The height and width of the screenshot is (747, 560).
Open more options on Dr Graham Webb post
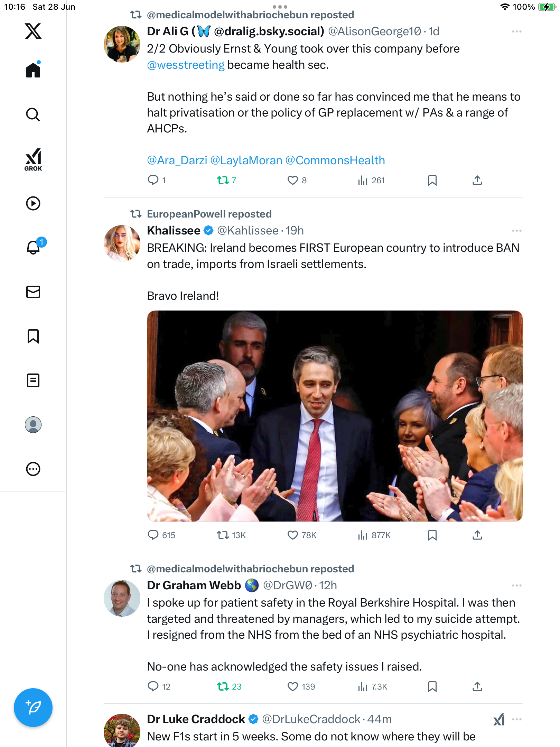[x=516, y=585]
